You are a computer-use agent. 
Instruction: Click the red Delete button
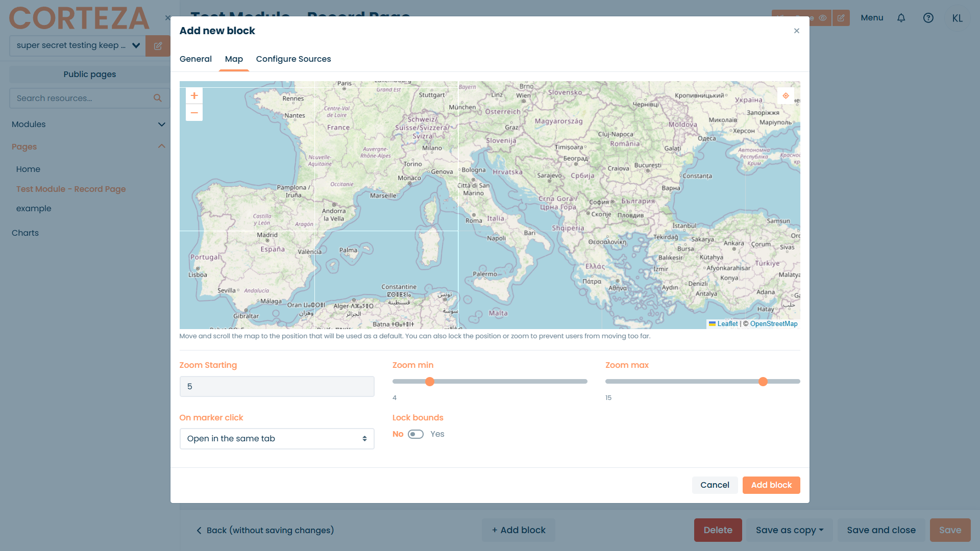point(718,530)
